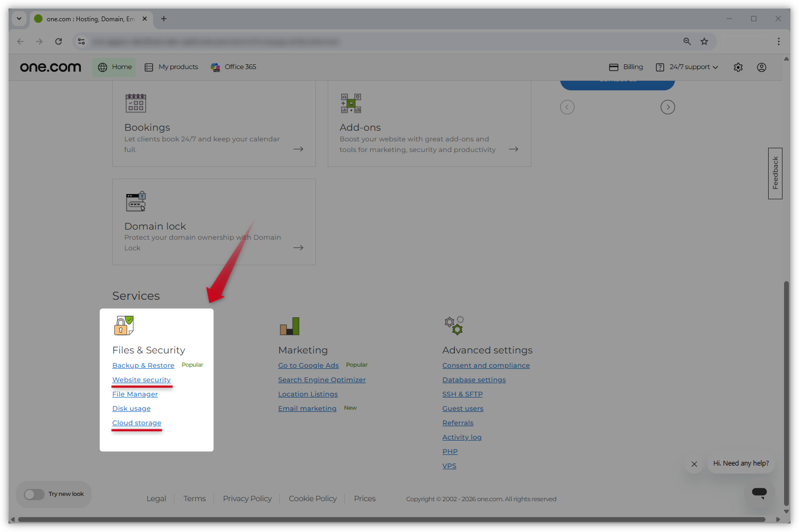The width and height of the screenshot is (799, 532).
Task: Click the one.com logo
Action: point(51,67)
